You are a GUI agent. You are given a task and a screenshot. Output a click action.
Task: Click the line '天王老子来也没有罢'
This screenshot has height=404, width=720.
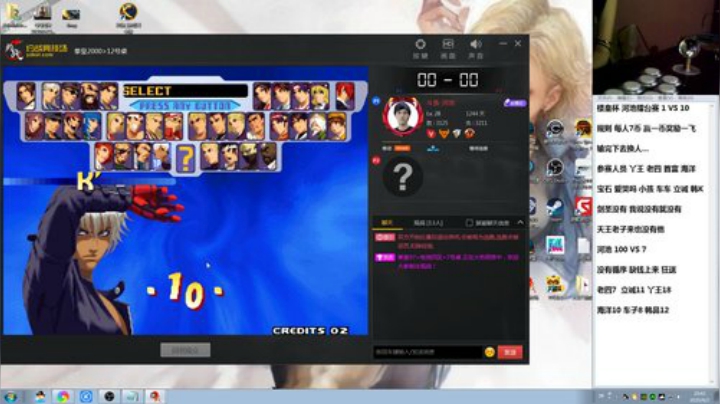click(630, 229)
